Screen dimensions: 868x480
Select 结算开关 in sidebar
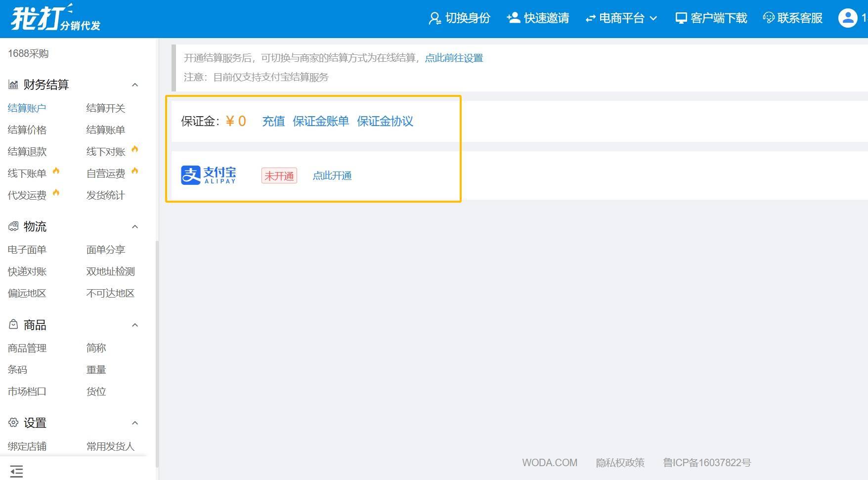(106, 108)
